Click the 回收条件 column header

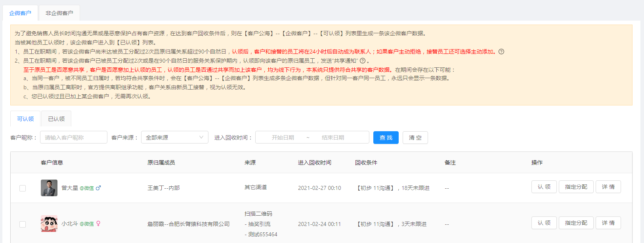[366, 163]
